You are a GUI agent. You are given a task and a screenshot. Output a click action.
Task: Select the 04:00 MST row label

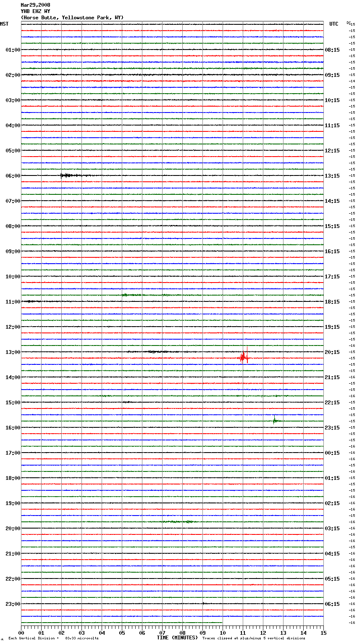pyautogui.click(x=13, y=126)
